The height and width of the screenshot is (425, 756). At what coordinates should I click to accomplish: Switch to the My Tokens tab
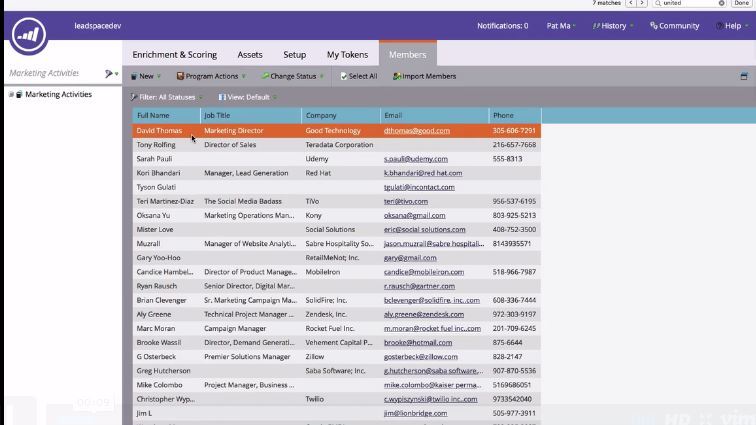346,54
